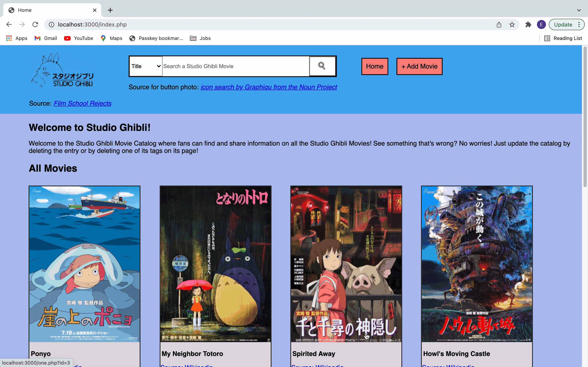Viewport: 588px width, 367px height.
Task: Open the Jobs bookmarks folder
Action: point(200,38)
